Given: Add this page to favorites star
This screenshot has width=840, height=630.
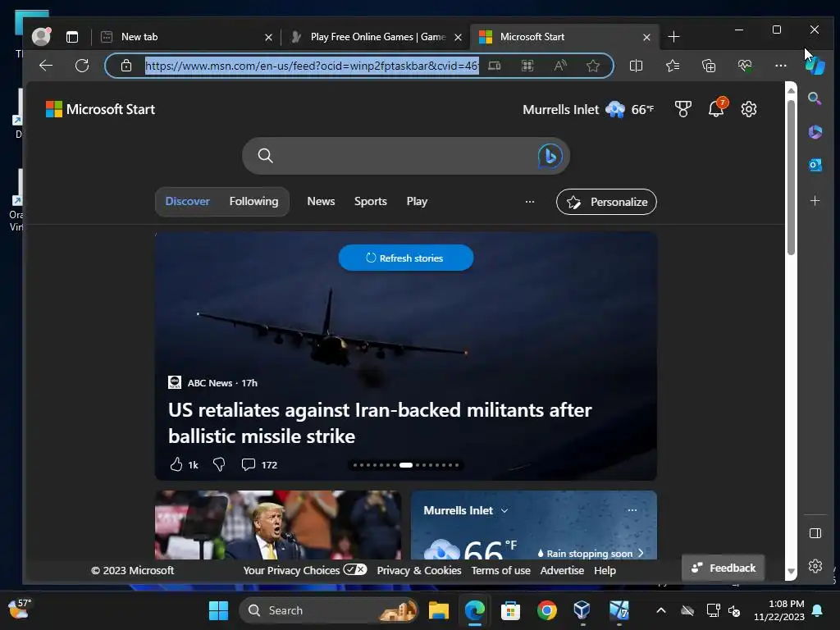Looking at the screenshot, I should (x=592, y=66).
